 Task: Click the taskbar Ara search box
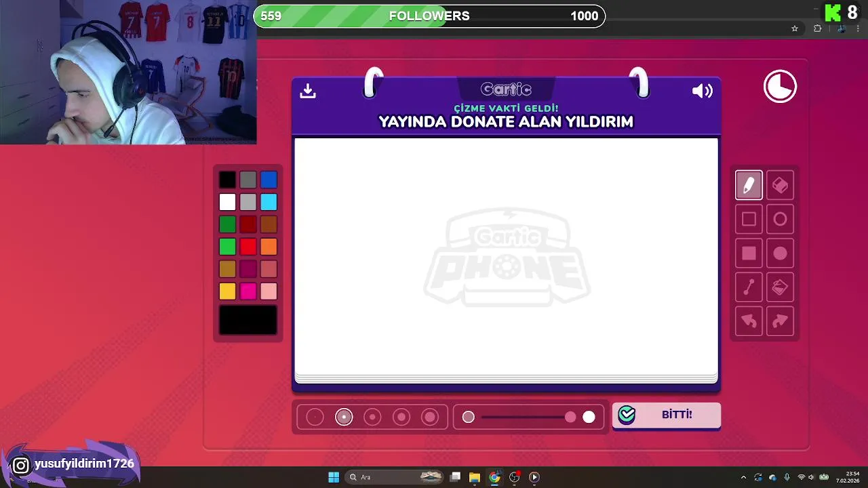(x=395, y=477)
